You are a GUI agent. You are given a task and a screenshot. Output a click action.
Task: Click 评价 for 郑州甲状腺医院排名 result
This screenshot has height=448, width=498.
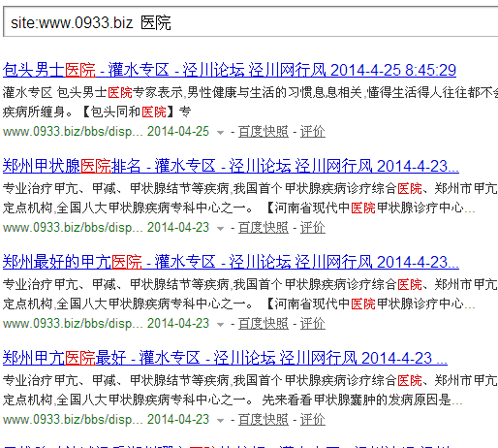(x=313, y=228)
